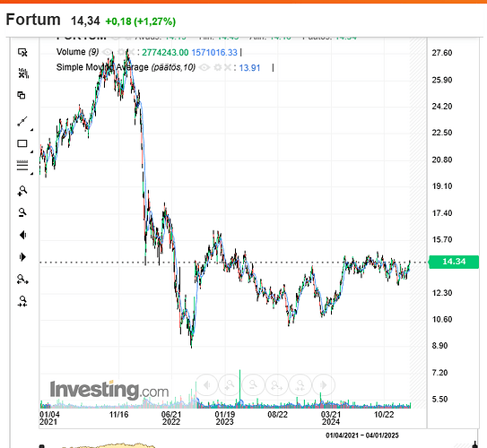Click the current price label 14.34 on axis
Image resolution: width=487 pixels, height=448 pixels.
pyautogui.click(x=454, y=262)
